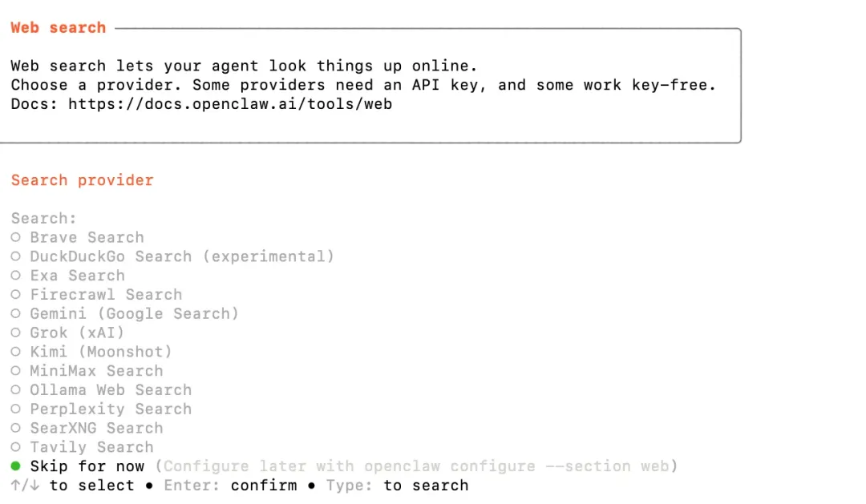866x504 pixels.
Task: Choose DuckDuckGo Search (experimental) provider
Action: (172, 256)
